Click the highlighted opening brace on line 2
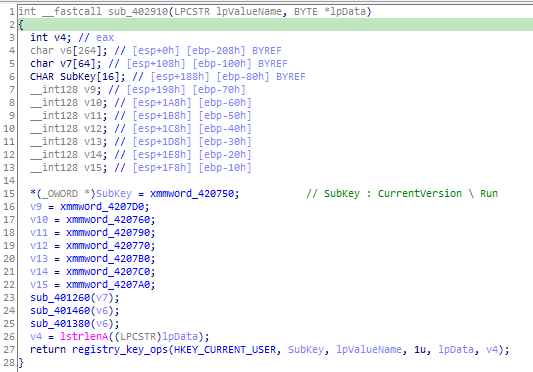The image size is (533, 372). (21, 24)
